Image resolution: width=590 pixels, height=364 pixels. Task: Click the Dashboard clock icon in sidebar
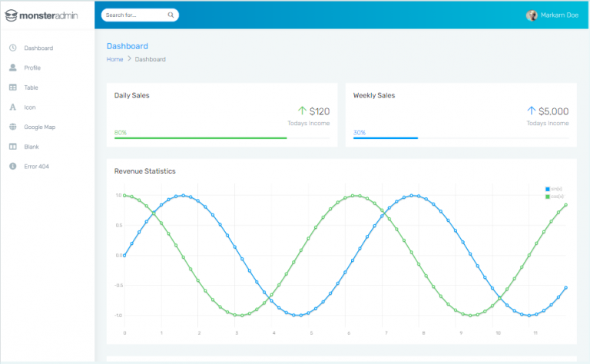click(13, 48)
